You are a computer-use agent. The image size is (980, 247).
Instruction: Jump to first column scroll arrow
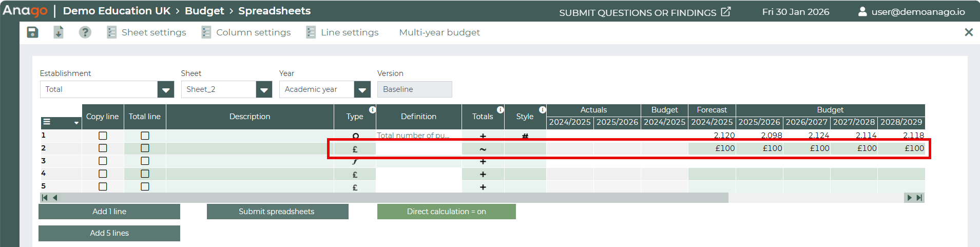pos(45,198)
